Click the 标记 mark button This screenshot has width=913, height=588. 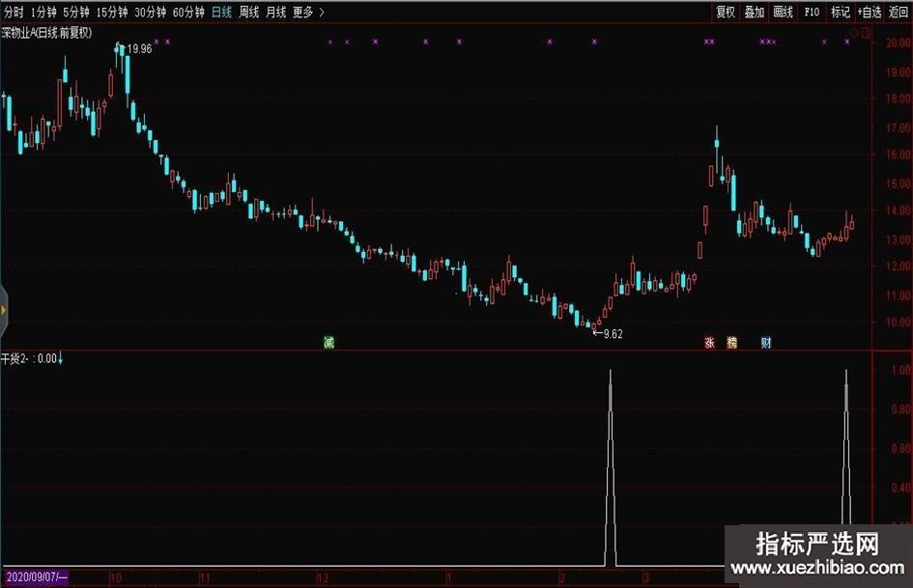pyautogui.click(x=841, y=12)
